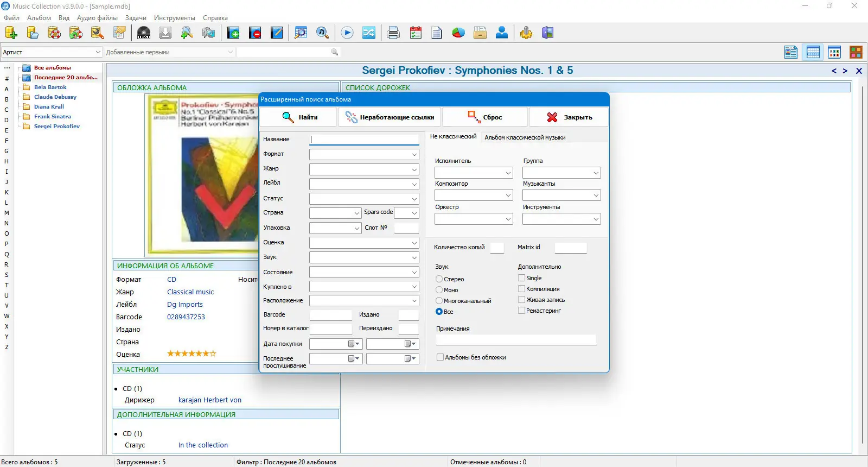Open the Инструменты menu
This screenshot has width=868, height=467.
coord(174,18)
